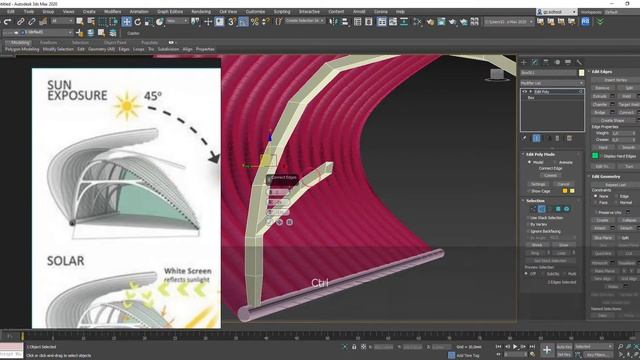This screenshot has width=640, height=360.
Task: Click the ViewCube in the viewport
Action: [497, 75]
